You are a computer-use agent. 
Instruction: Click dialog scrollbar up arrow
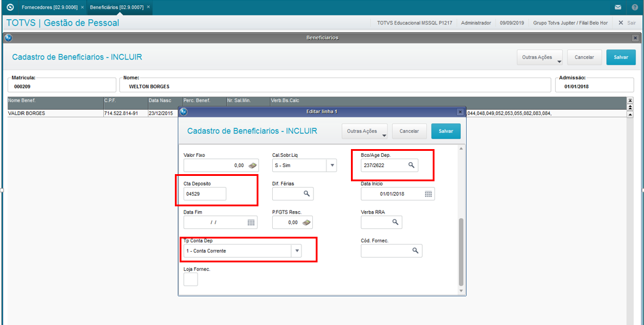pyautogui.click(x=461, y=148)
